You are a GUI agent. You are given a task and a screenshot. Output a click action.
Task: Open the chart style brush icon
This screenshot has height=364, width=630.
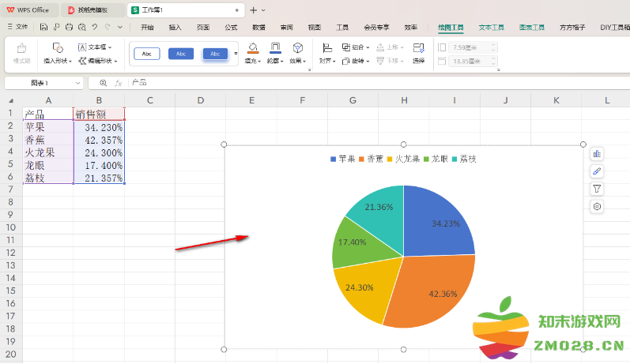click(x=598, y=171)
